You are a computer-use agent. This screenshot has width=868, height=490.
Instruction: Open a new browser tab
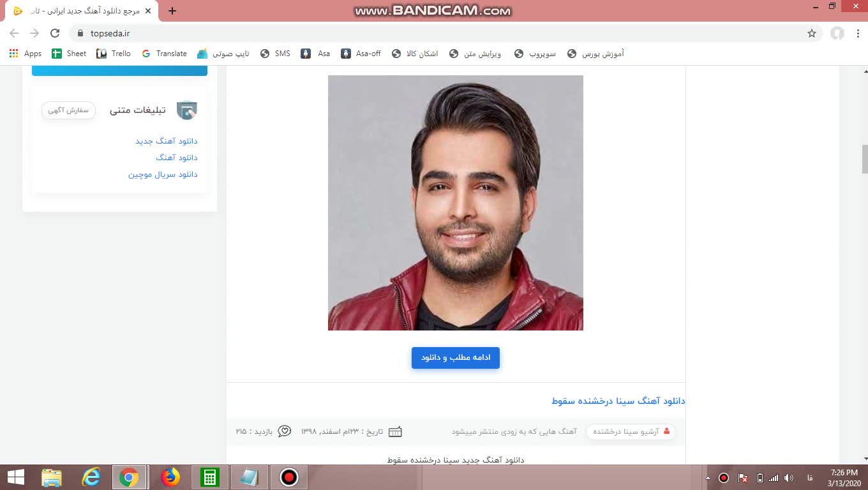coord(172,11)
